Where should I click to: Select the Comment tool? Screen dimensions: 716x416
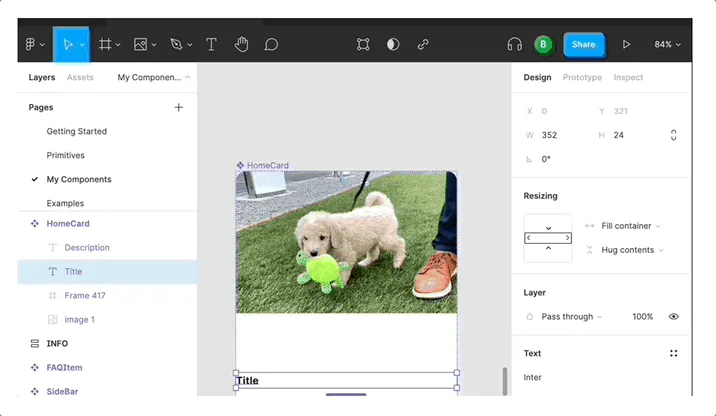[271, 44]
